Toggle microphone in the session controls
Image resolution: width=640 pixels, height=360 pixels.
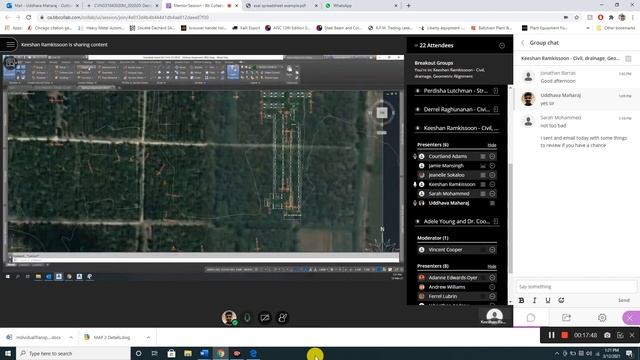point(247,318)
